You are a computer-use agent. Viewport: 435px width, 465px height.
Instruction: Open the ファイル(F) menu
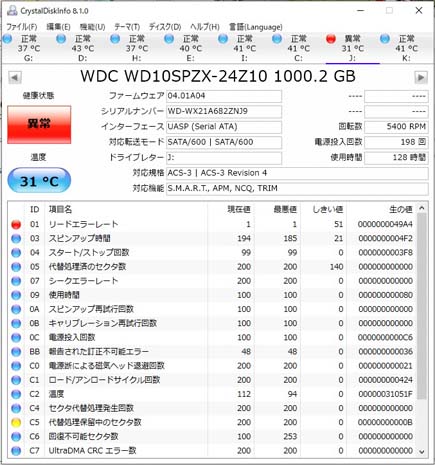coord(22,27)
